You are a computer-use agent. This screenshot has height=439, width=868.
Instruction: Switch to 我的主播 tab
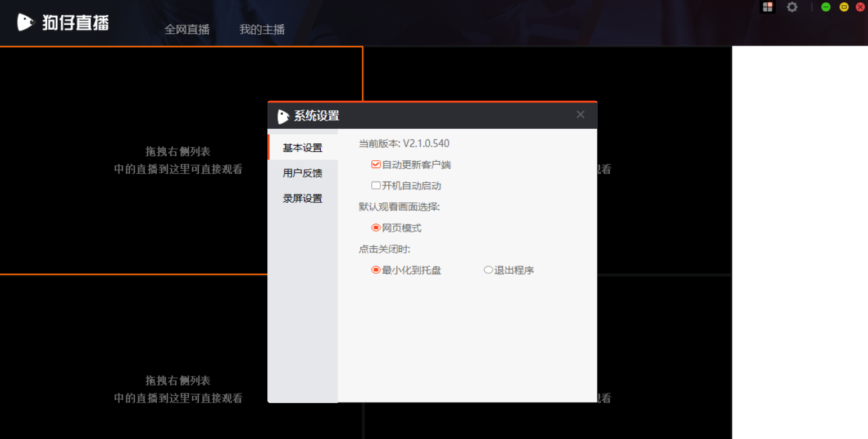pyautogui.click(x=262, y=29)
